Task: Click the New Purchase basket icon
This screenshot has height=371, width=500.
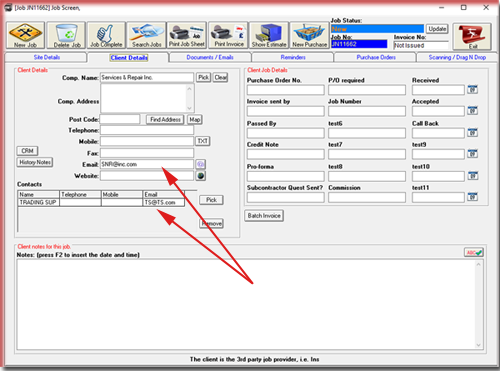Action: tap(310, 35)
